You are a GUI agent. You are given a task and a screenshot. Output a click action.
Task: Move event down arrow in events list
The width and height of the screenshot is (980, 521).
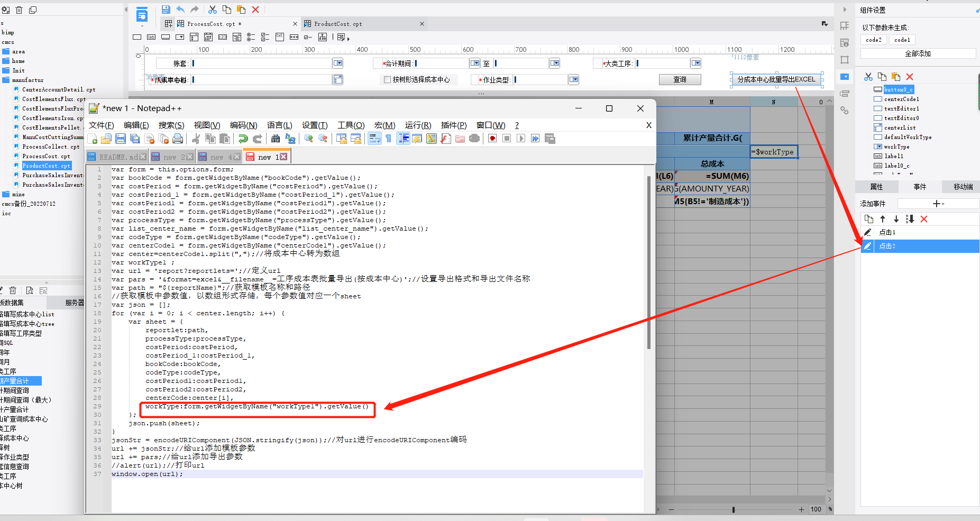click(896, 219)
